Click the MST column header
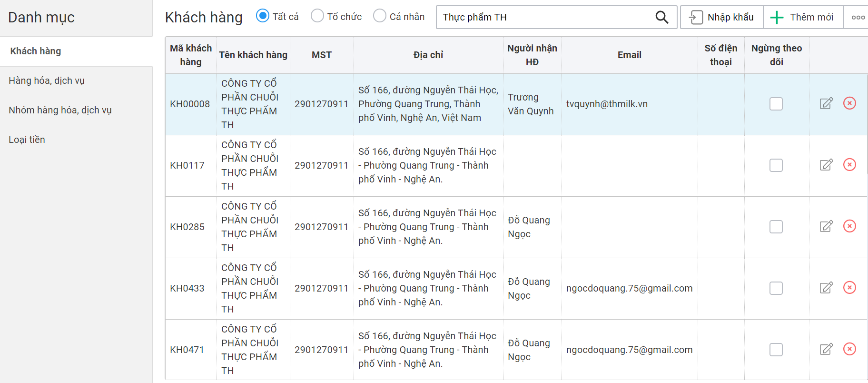This screenshot has width=868, height=383. point(322,55)
